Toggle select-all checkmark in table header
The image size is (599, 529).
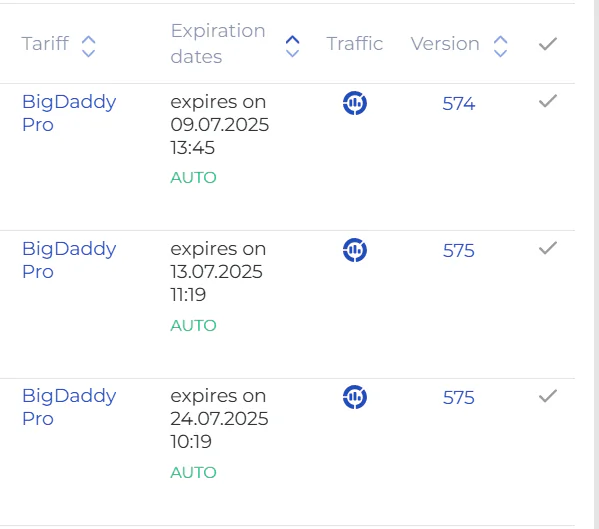[x=548, y=44]
